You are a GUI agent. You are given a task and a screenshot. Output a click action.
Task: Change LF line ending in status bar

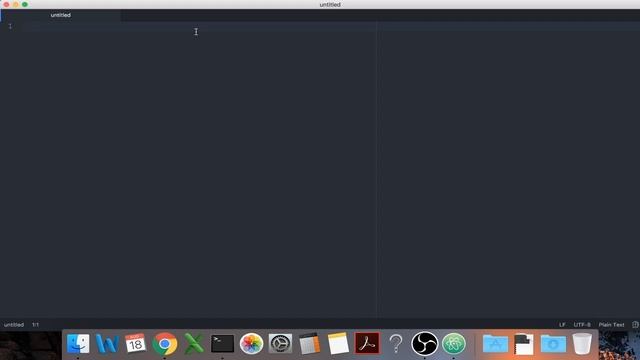coord(562,325)
